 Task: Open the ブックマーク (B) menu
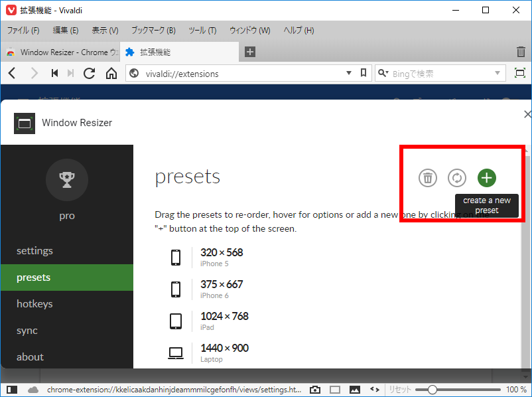pos(153,31)
